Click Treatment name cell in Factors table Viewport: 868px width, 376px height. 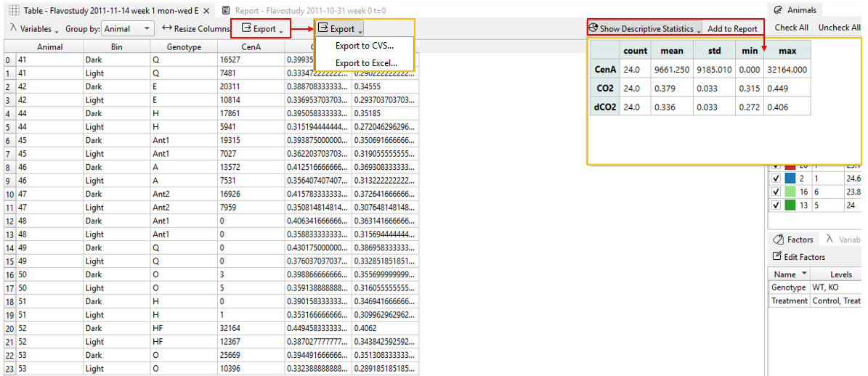[x=789, y=301]
